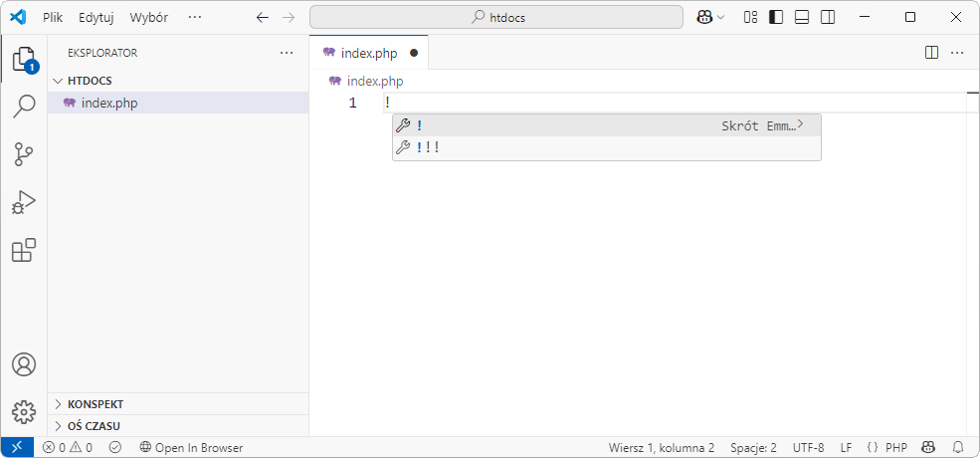Click Open In Browser in status bar
980x458 pixels.
pos(191,448)
